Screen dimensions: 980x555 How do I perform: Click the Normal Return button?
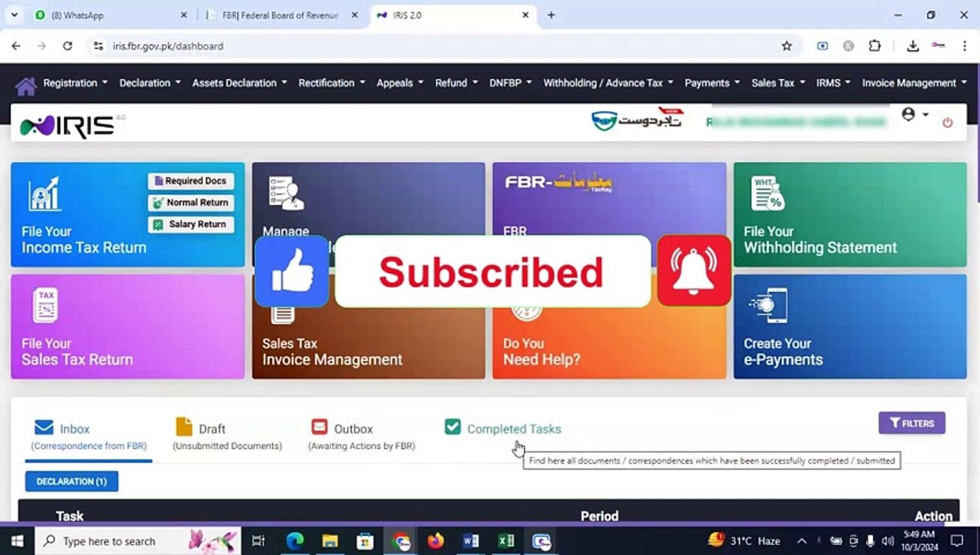(x=191, y=203)
